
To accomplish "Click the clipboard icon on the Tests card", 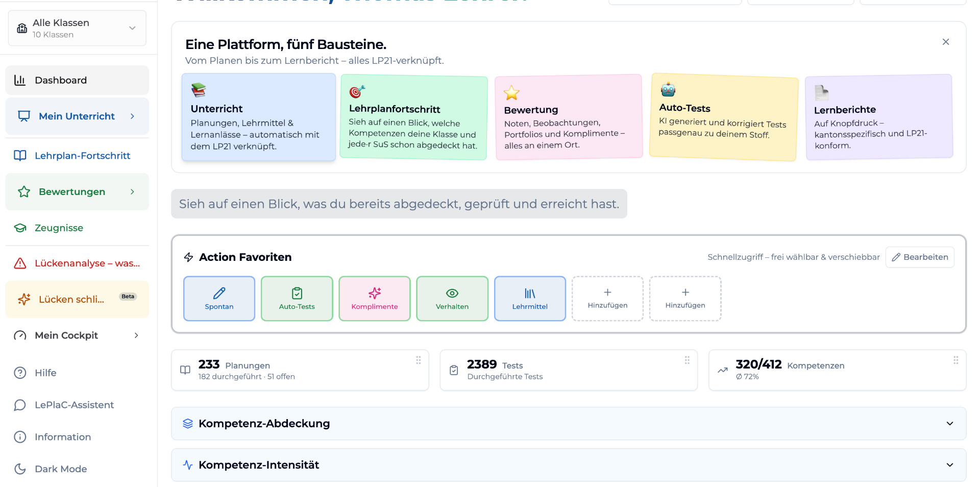I will [x=454, y=370].
